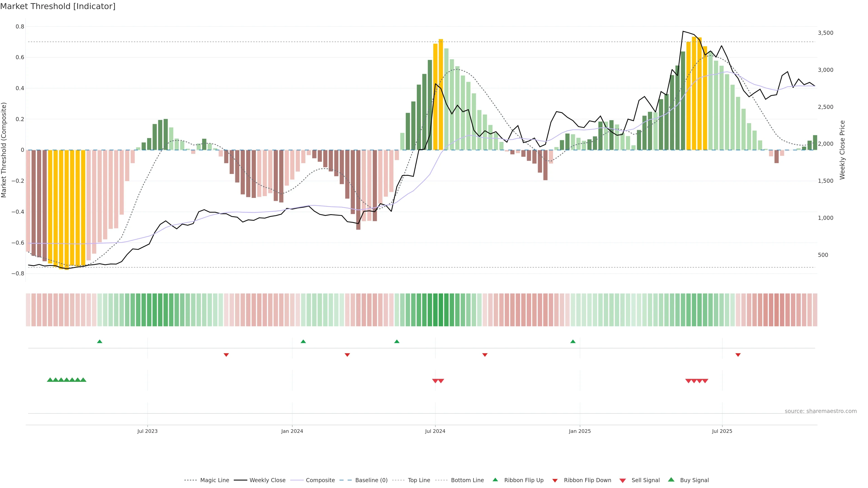Toggle Baseline (0) legend item
Screen dimensions: 868x488
pyautogui.click(x=371, y=480)
